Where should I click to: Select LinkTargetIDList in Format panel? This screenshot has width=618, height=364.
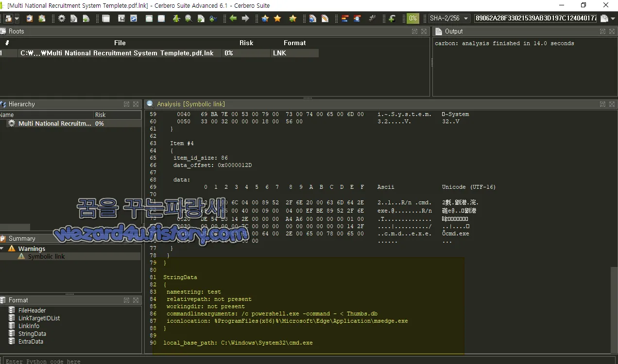pyautogui.click(x=39, y=318)
